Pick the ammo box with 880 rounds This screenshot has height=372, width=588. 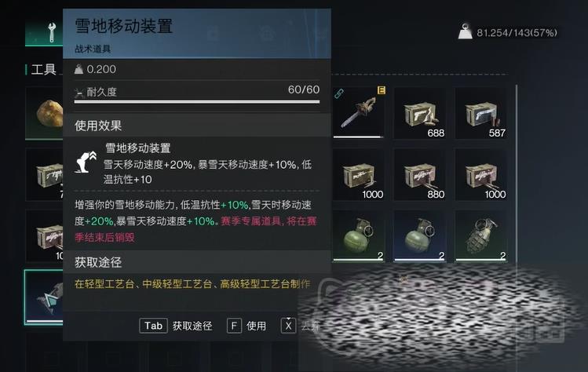click(420, 174)
